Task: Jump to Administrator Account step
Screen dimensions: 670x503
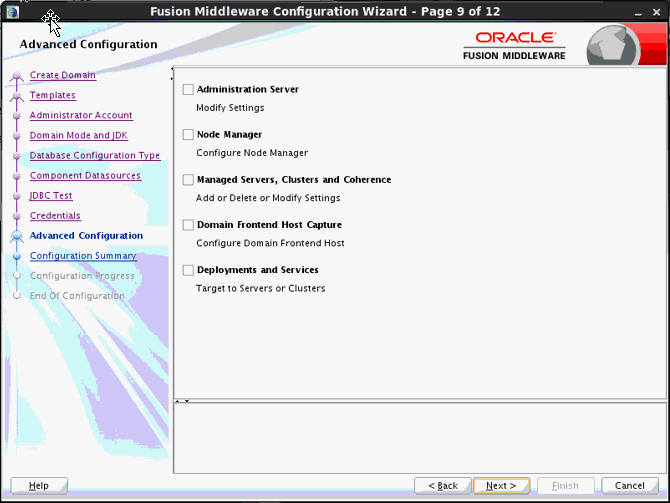Action: coord(81,115)
